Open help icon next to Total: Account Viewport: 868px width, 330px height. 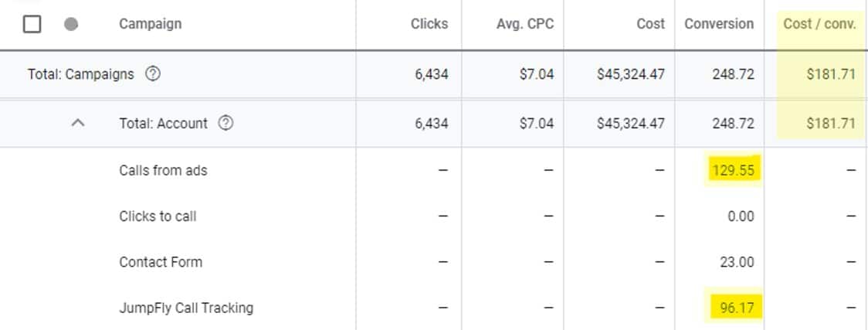225,123
